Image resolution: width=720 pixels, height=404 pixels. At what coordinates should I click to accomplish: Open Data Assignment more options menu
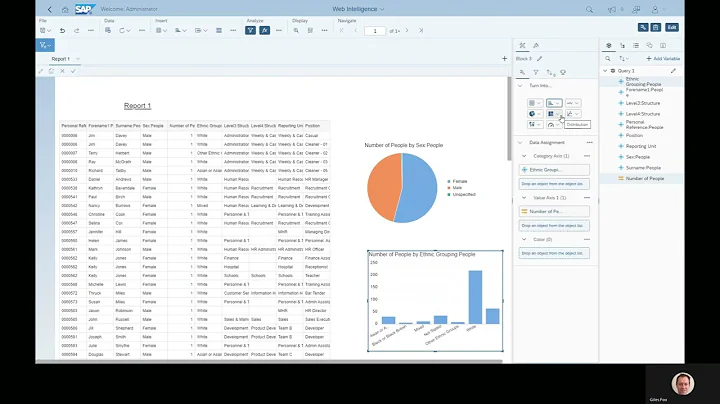pyautogui.click(x=590, y=143)
